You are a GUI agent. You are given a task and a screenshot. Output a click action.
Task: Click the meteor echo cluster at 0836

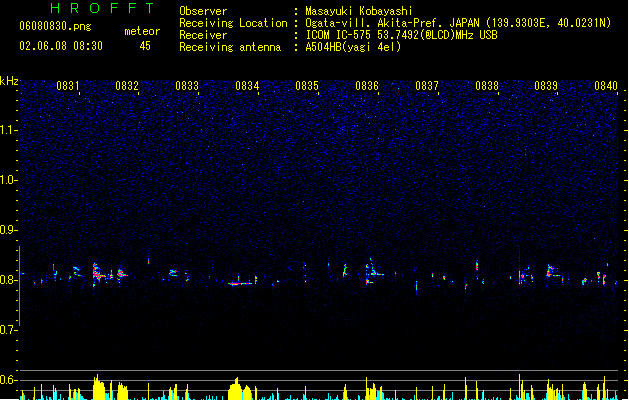coord(373,272)
